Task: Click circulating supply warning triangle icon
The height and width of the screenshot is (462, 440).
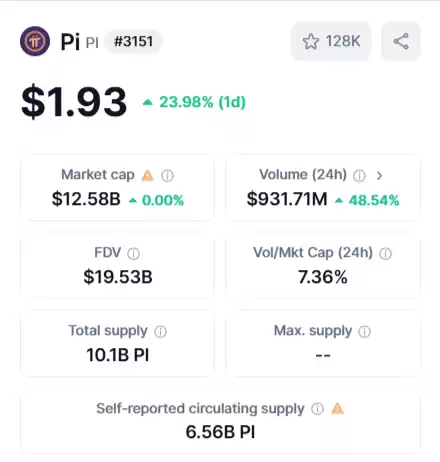Action: click(x=337, y=408)
